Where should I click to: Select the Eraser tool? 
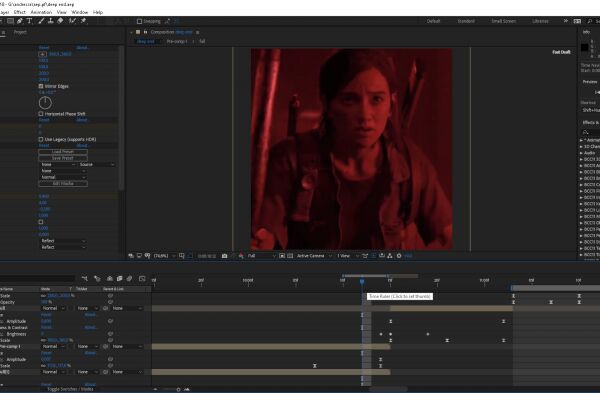pos(60,21)
